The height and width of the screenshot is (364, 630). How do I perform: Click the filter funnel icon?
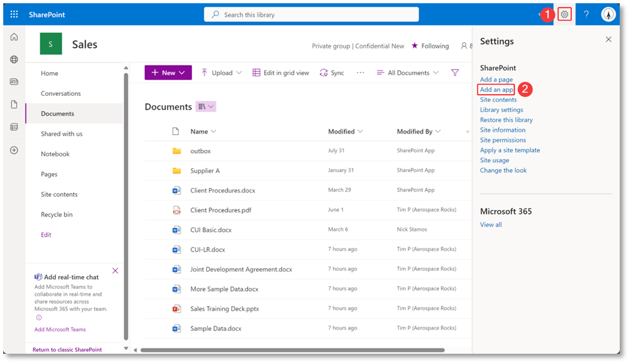[x=455, y=72]
